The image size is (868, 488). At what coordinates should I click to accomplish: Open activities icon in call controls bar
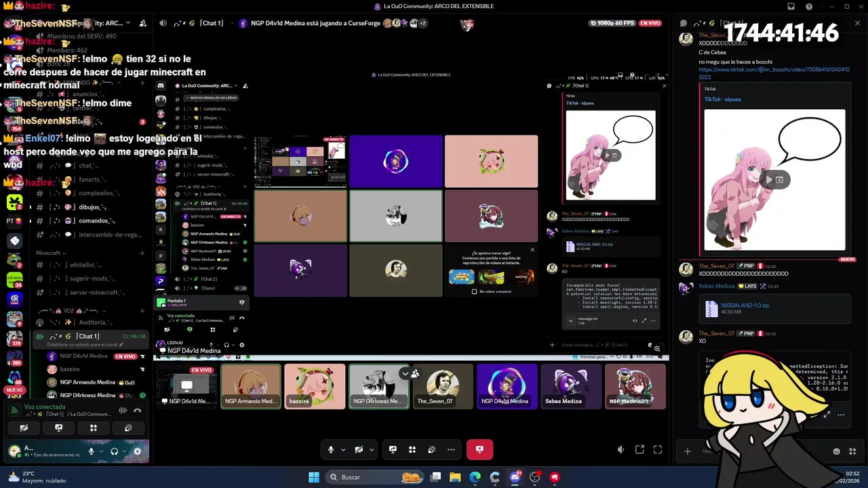[412, 449]
